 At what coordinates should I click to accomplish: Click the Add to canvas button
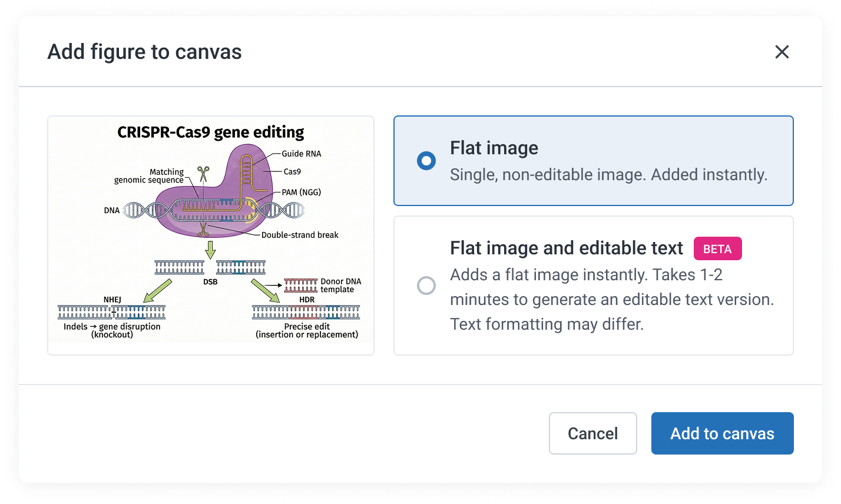coord(722,433)
